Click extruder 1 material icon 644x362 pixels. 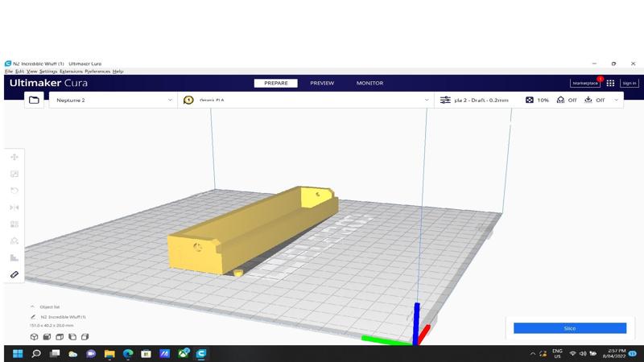point(188,100)
